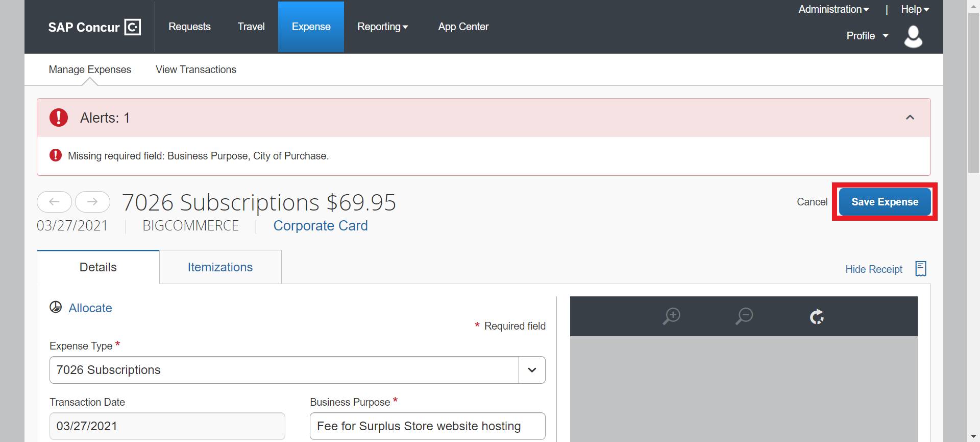Open View Transactions submenu
This screenshot has height=442, width=980.
coord(196,69)
